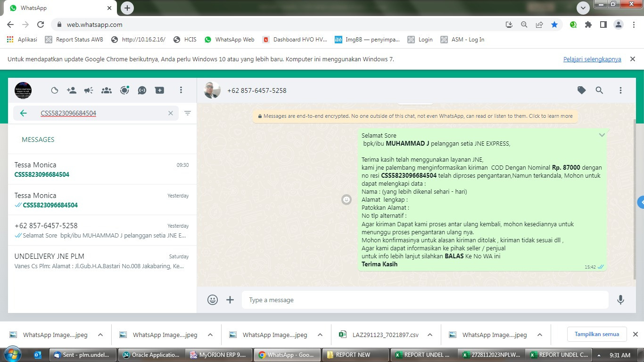
Task: Open the ASM - Log In bookmark
Action: [462, 40]
